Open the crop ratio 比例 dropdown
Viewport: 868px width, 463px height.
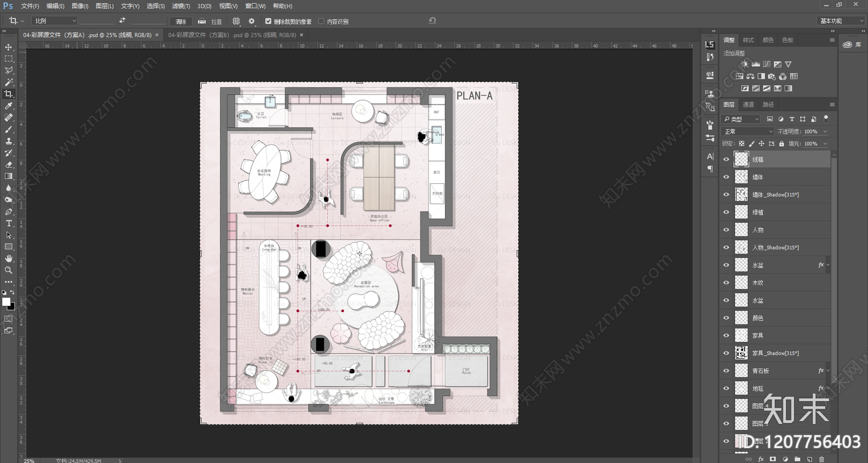click(55, 21)
